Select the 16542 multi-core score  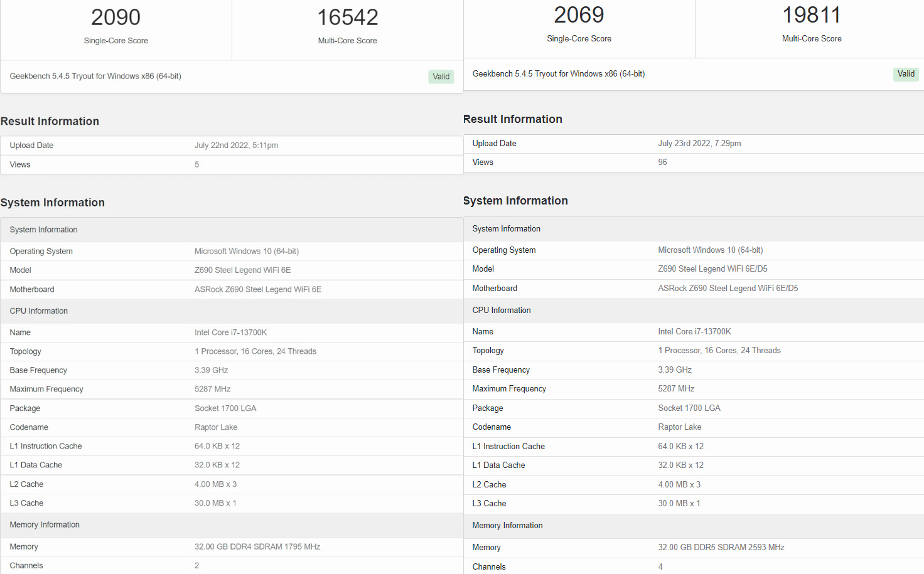(348, 18)
